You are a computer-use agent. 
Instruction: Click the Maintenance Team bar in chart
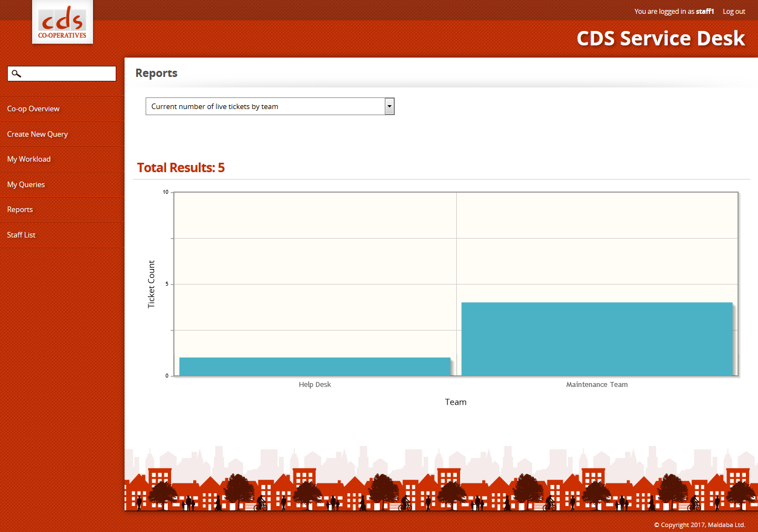[597, 339]
